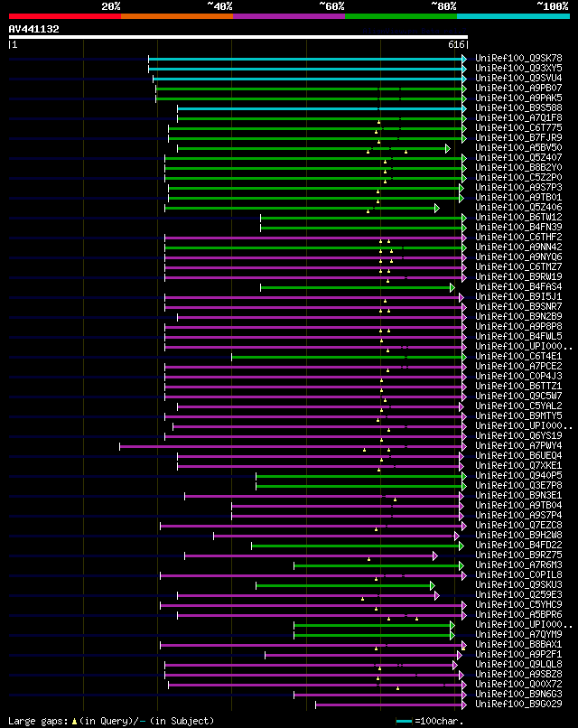
Task: Click the purple ~60% identity color segment
Action: [289, 16]
